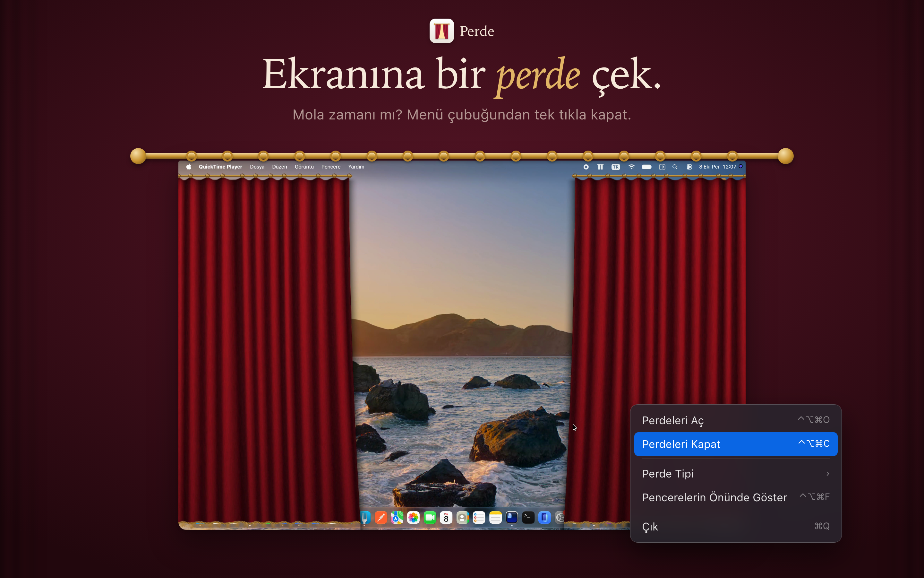Open Spotlight search magnifier
924x578 pixels.
point(675,167)
